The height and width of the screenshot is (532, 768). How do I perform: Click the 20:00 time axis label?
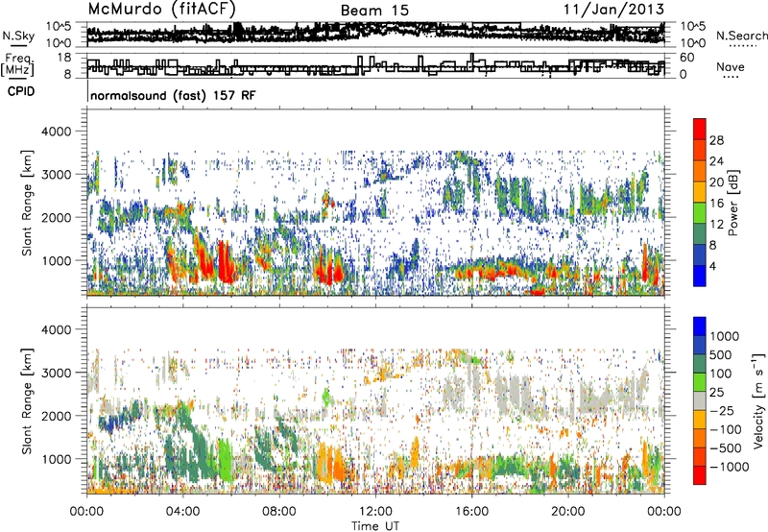point(567,512)
